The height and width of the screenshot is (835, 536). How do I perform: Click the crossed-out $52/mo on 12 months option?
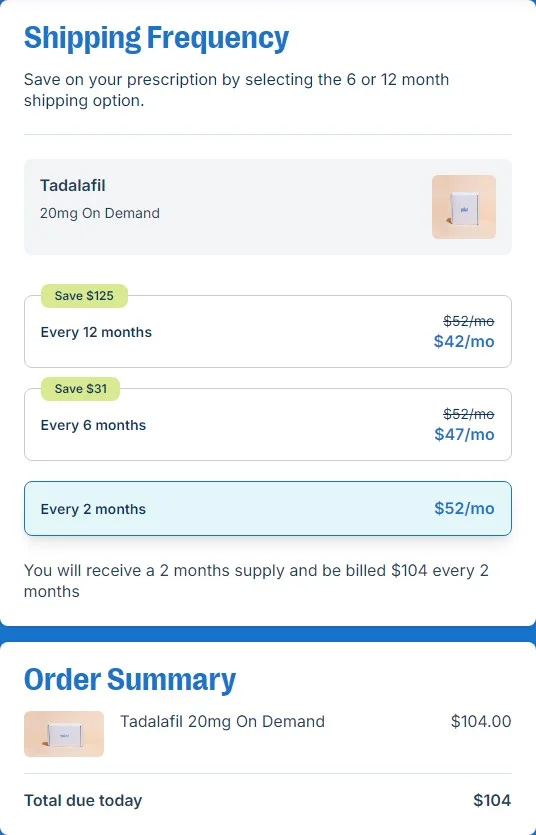468,321
